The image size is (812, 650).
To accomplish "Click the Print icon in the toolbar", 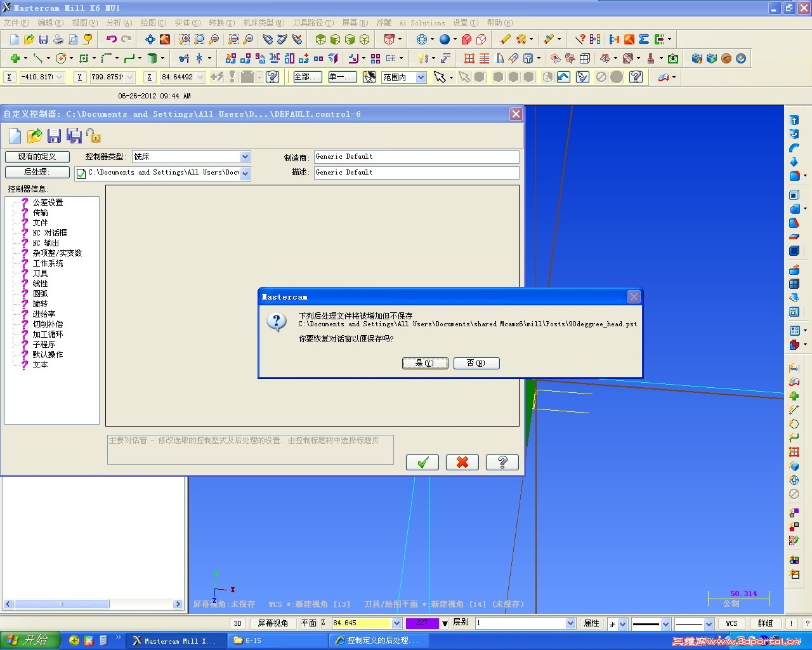I will click(58, 39).
